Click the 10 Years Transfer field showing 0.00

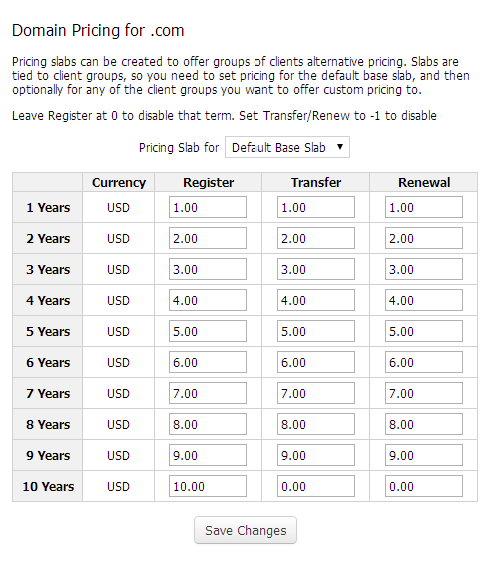[x=316, y=486]
